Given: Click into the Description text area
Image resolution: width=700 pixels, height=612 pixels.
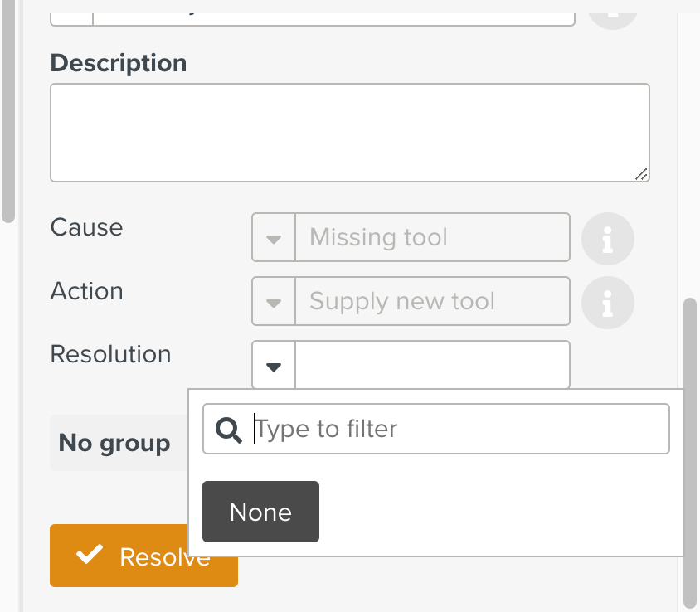Looking at the screenshot, I should pyautogui.click(x=348, y=132).
